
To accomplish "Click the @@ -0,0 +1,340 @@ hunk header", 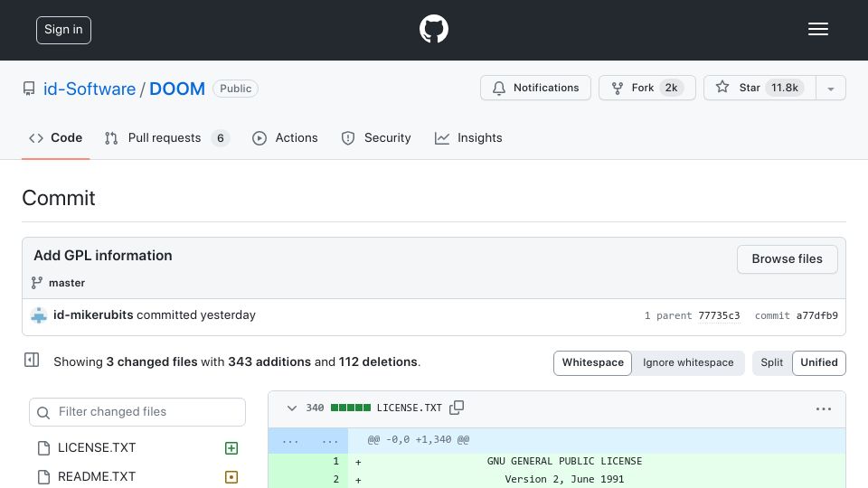I will coord(419,440).
